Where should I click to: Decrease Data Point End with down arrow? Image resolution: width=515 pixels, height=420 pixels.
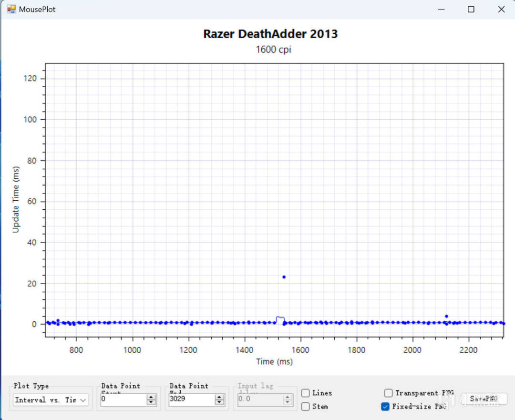[219, 402]
